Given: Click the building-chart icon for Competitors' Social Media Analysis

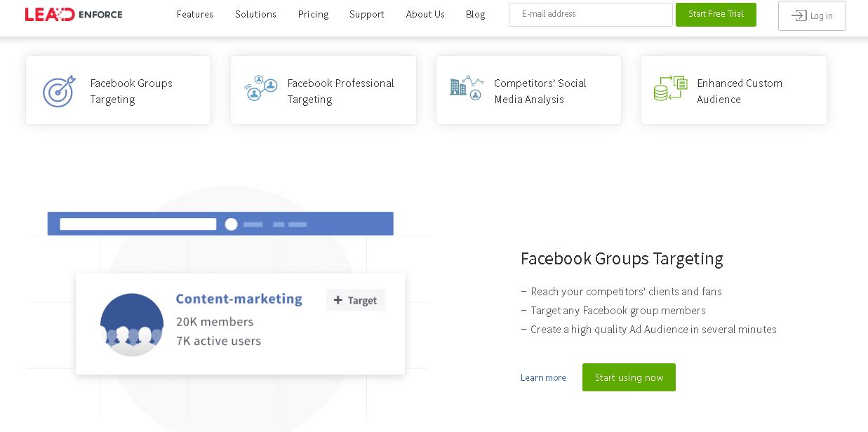Looking at the screenshot, I should (x=466, y=88).
